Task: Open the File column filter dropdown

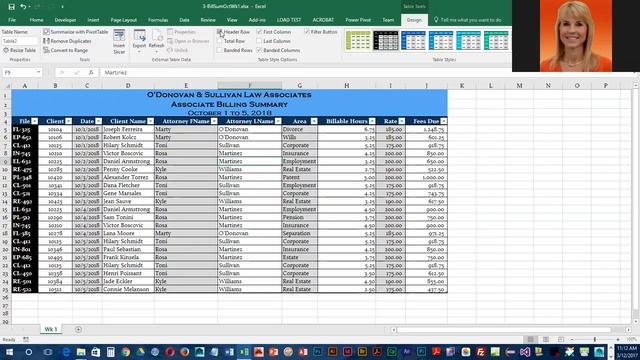Action: click(x=35, y=121)
